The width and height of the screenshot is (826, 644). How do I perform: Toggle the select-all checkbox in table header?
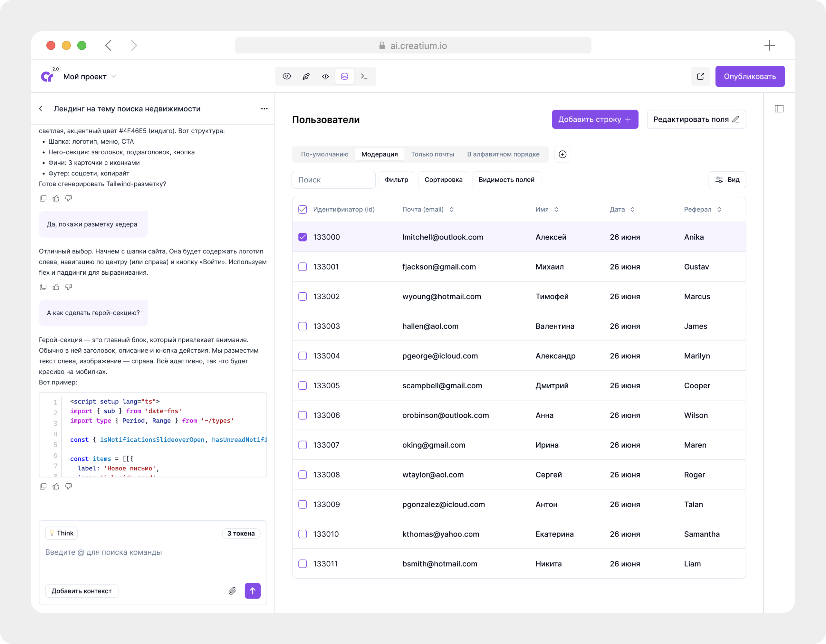[303, 209]
